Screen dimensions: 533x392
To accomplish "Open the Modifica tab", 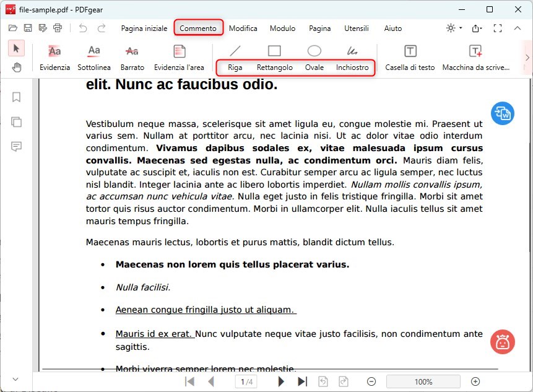I will pos(243,28).
